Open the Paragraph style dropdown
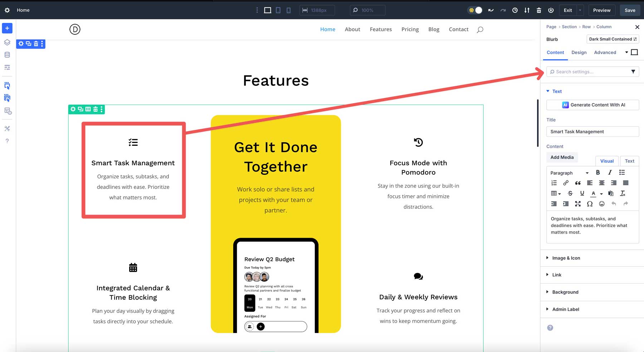644x352 pixels. point(568,173)
